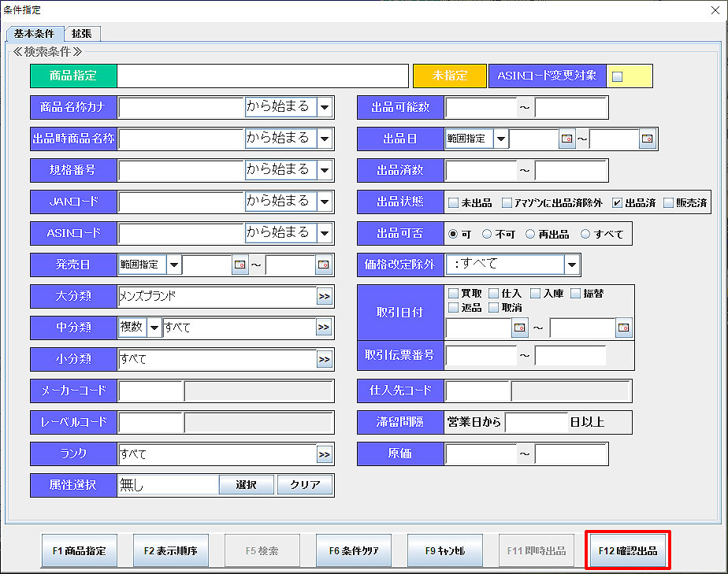Viewport: 728px width, 574px height.
Task: Click the F6 条件クリア button
Action: pos(354,551)
